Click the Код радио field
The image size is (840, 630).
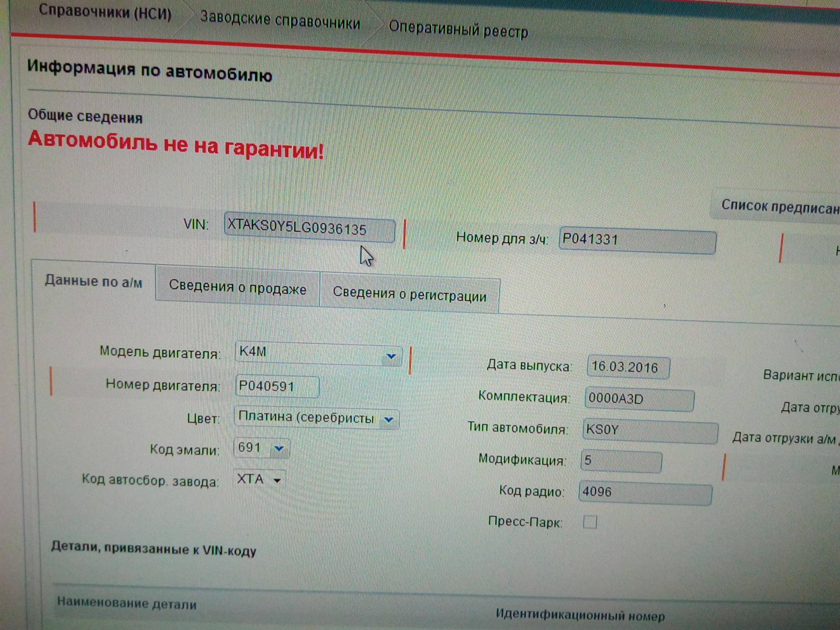pos(644,493)
